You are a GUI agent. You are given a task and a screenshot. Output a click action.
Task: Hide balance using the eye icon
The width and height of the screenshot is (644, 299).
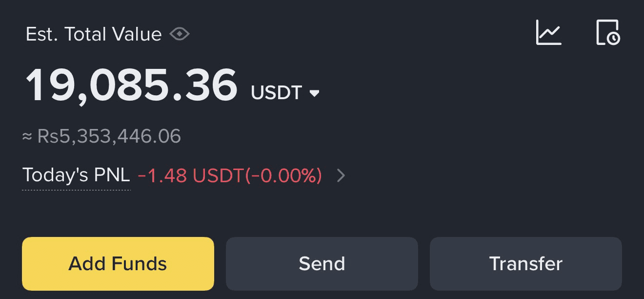pos(180,34)
